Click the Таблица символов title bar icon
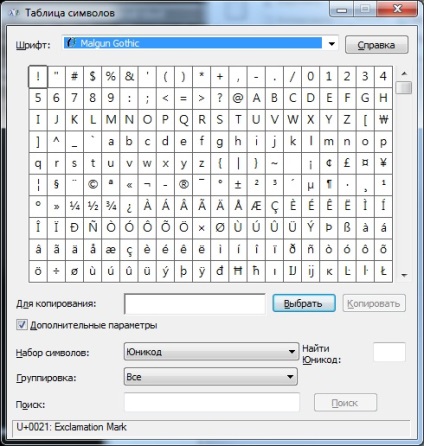The height and width of the screenshot is (446, 424). coord(14,13)
